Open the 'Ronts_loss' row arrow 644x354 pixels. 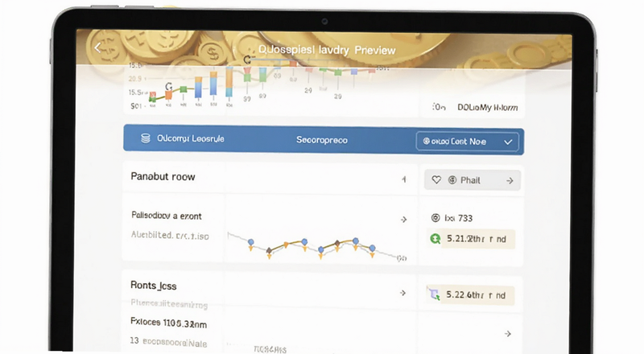(403, 293)
